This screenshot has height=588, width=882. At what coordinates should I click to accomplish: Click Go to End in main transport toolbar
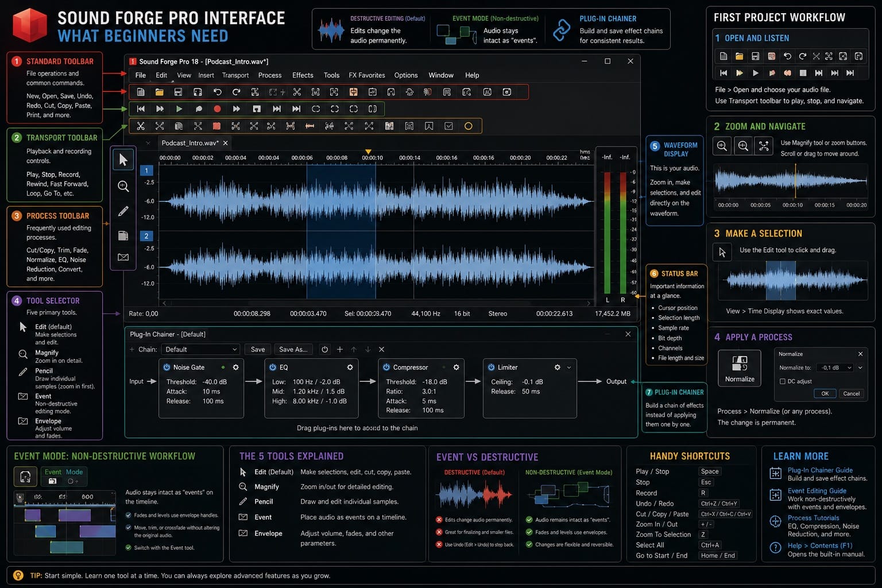coord(296,109)
